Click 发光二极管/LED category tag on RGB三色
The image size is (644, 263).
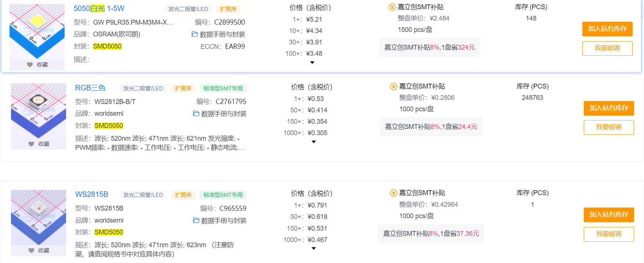point(143,89)
